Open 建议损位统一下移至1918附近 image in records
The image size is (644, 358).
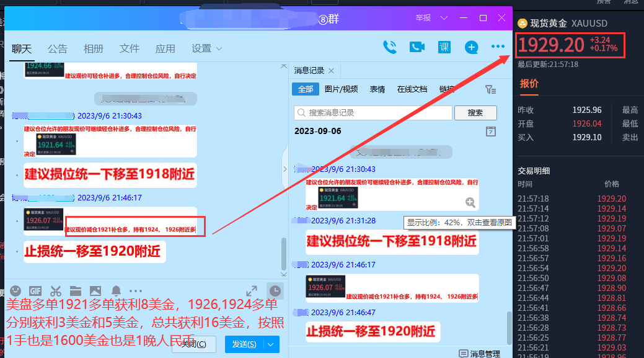tap(392, 241)
